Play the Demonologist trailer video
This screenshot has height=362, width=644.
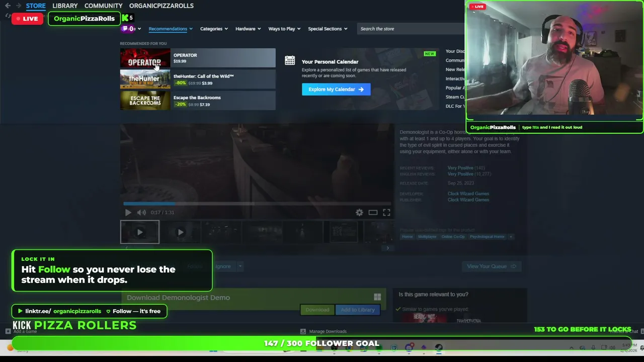tap(128, 212)
